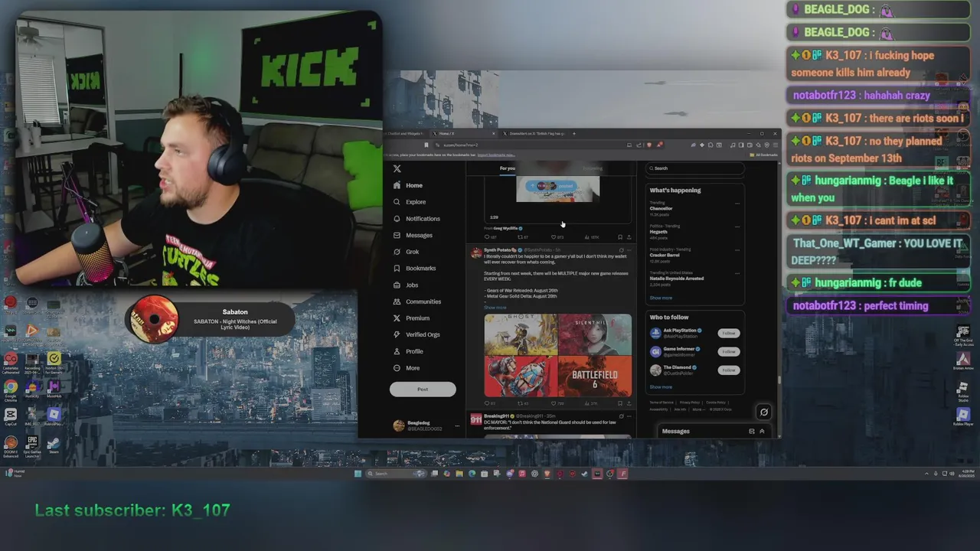The height and width of the screenshot is (551, 980).
Task: Show more under What's happening
Action: [x=661, y=298]
